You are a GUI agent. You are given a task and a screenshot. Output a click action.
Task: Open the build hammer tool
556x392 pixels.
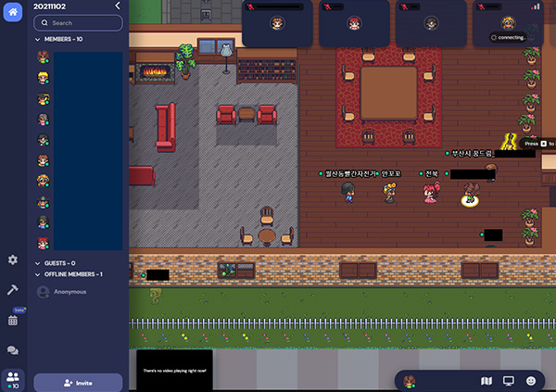tap(13, 289)
